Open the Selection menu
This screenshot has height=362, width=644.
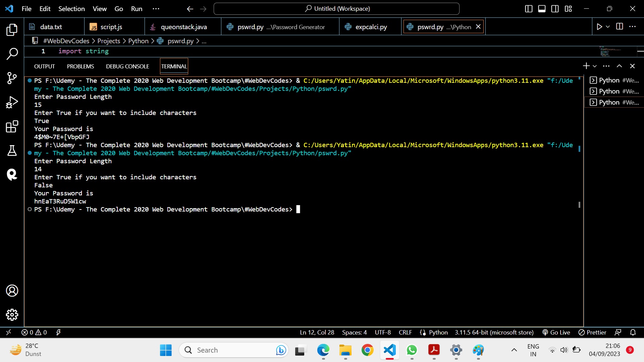point(71,9)
